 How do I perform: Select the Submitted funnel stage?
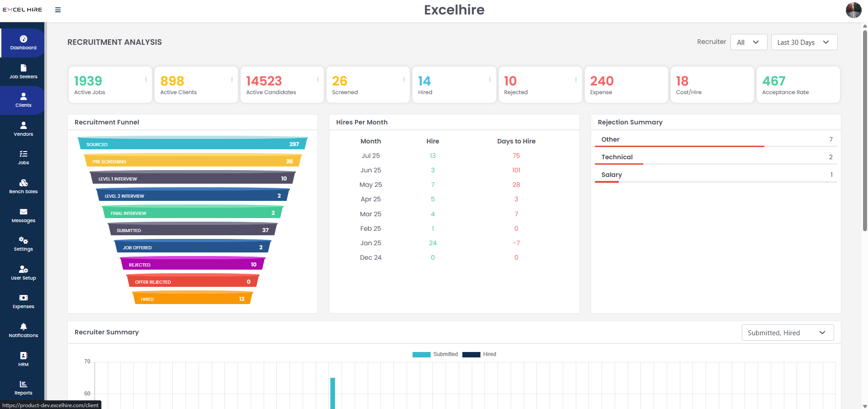point(193,229)
